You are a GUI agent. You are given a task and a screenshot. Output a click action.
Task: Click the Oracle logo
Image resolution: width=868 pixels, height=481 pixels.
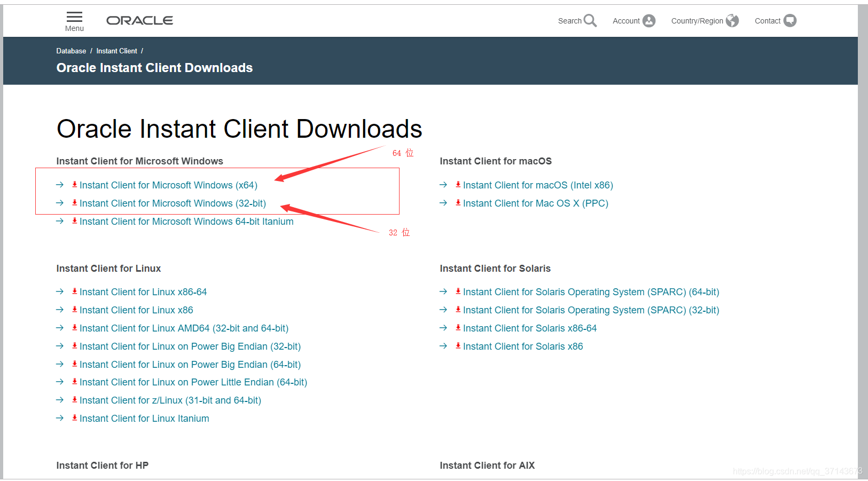coord(139,20)
